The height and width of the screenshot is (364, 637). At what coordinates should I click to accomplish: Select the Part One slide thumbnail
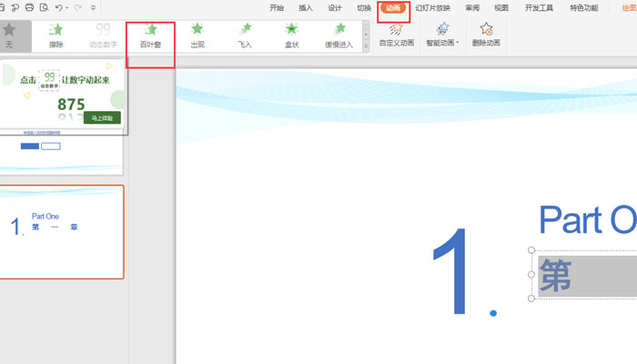[62, 232]
